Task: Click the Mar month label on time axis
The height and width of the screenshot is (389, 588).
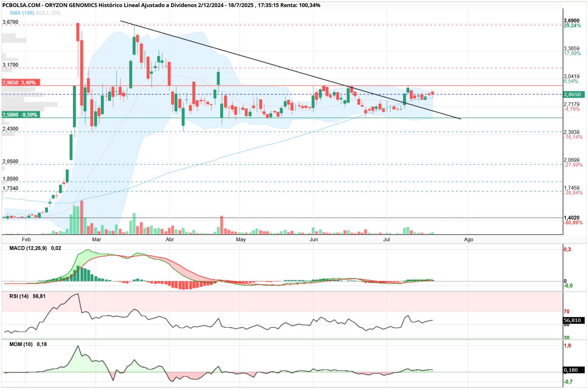Action: click(x=97, y=240)
